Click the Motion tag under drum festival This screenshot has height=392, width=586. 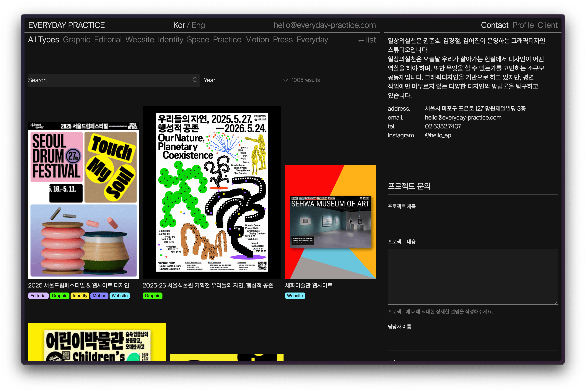tap(99, 295)
